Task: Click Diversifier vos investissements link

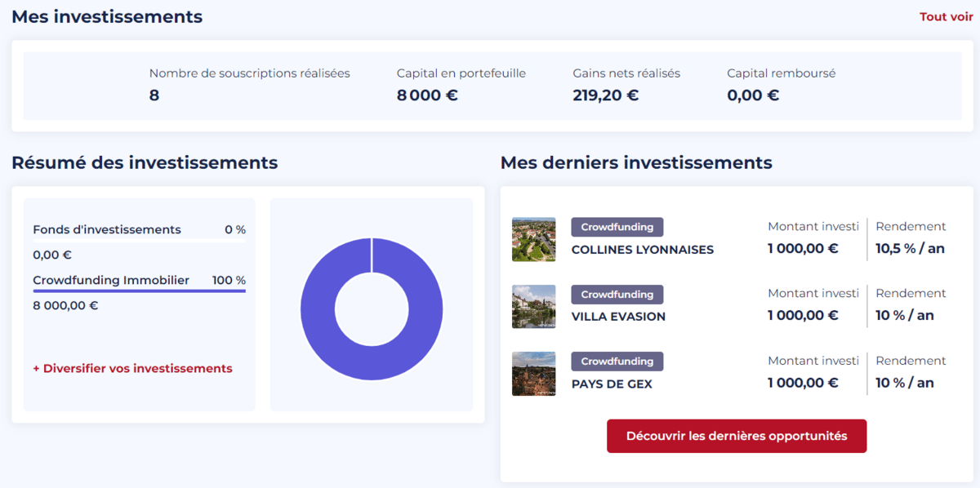Action: point(132,368)
